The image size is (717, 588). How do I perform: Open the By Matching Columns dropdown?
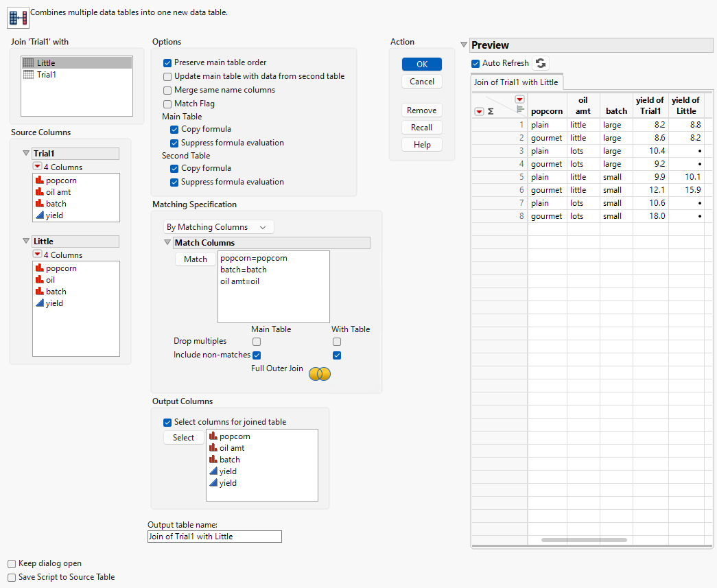coord(218,227)
